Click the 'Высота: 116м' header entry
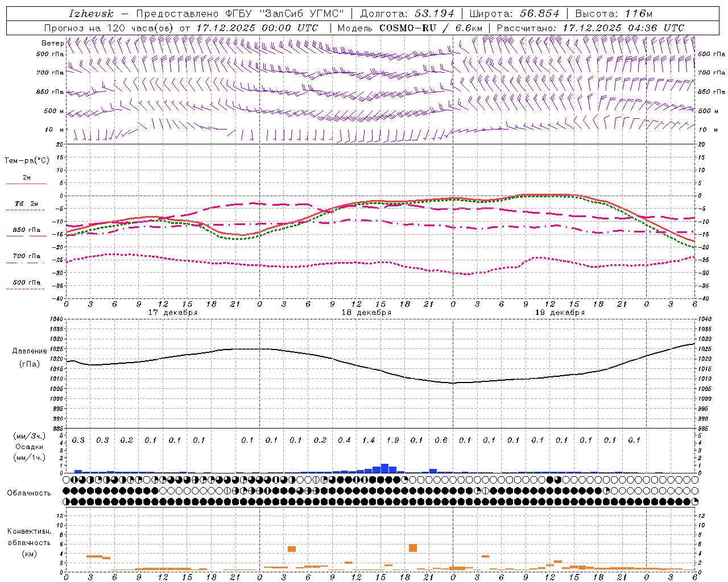This screenshot has height=582, width=728. [614, 14]
